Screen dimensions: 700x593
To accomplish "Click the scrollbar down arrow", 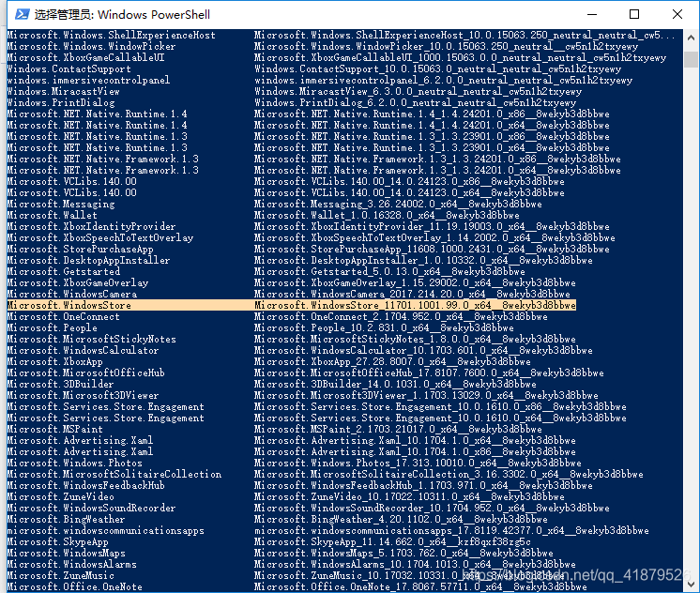I will point(691,584).
